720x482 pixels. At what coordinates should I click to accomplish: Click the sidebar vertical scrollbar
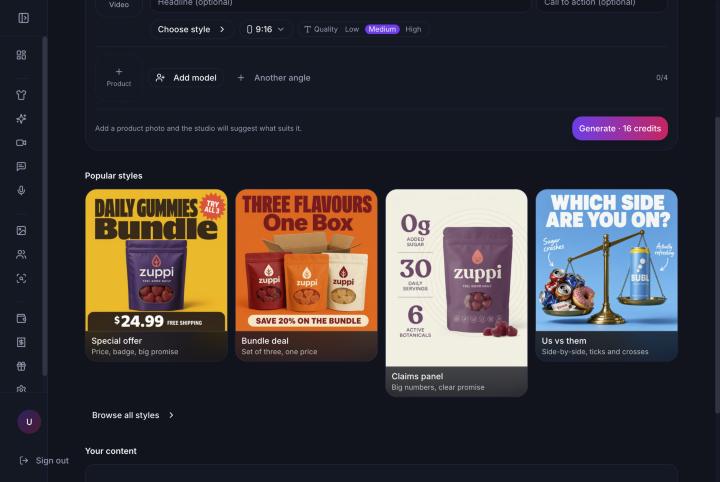tap(45, 207)
